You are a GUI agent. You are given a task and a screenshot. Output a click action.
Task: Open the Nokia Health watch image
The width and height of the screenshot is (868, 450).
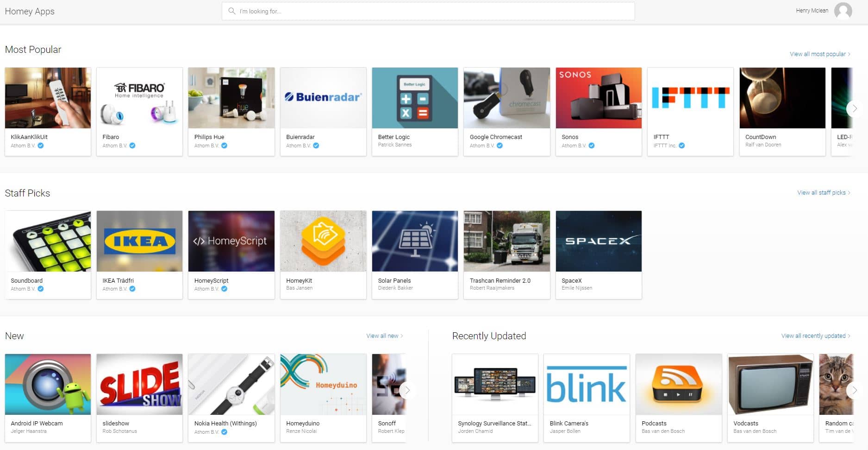231,384
